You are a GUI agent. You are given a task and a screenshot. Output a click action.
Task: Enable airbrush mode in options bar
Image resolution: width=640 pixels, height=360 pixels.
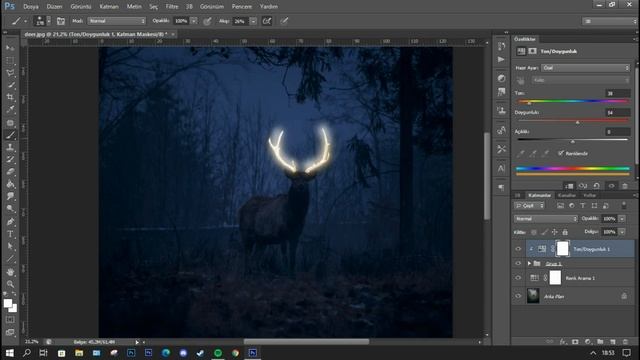click(x=267, y=21)
